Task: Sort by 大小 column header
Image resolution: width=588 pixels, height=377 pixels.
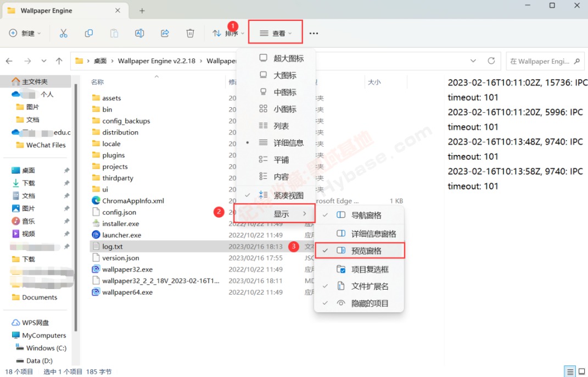Action: coord(374,82)
